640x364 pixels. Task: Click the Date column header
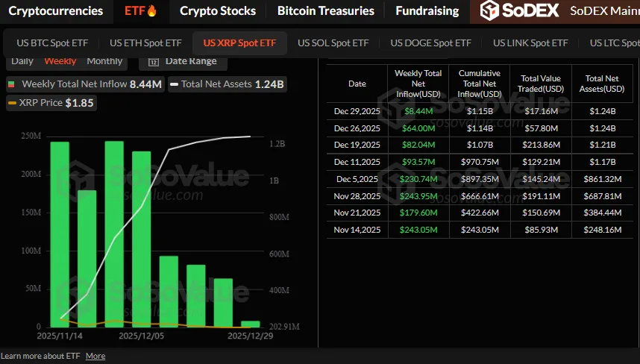pos(357,84)
